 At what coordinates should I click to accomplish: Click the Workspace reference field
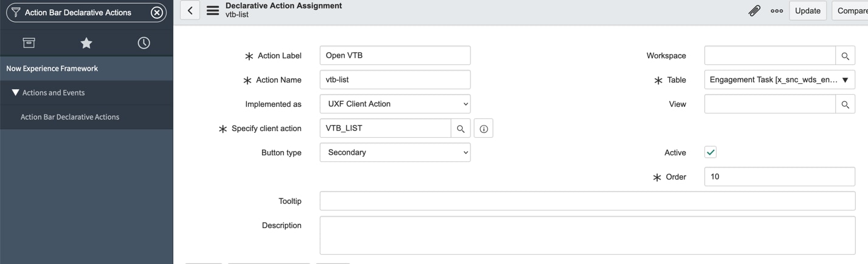click(x=770, y=55)
